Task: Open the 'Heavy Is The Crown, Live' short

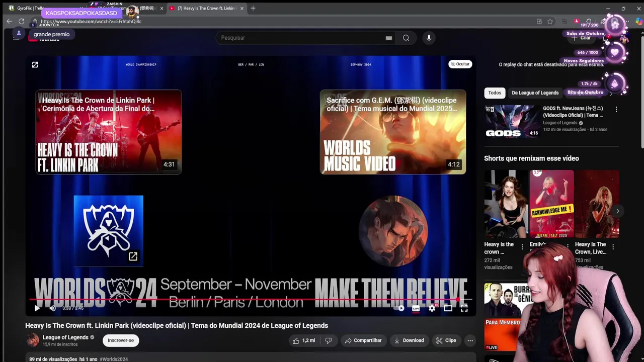Action: pyautogui.click(x=597, y=204)
